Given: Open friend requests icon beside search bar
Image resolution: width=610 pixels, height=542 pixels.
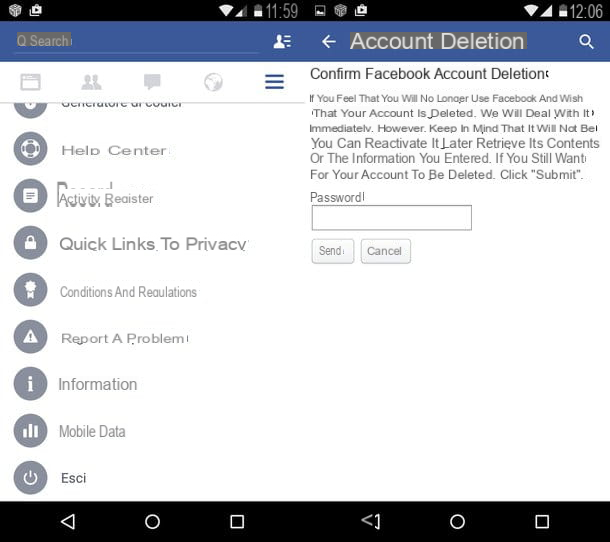Looking at the screenshot, I should (282, 41).
